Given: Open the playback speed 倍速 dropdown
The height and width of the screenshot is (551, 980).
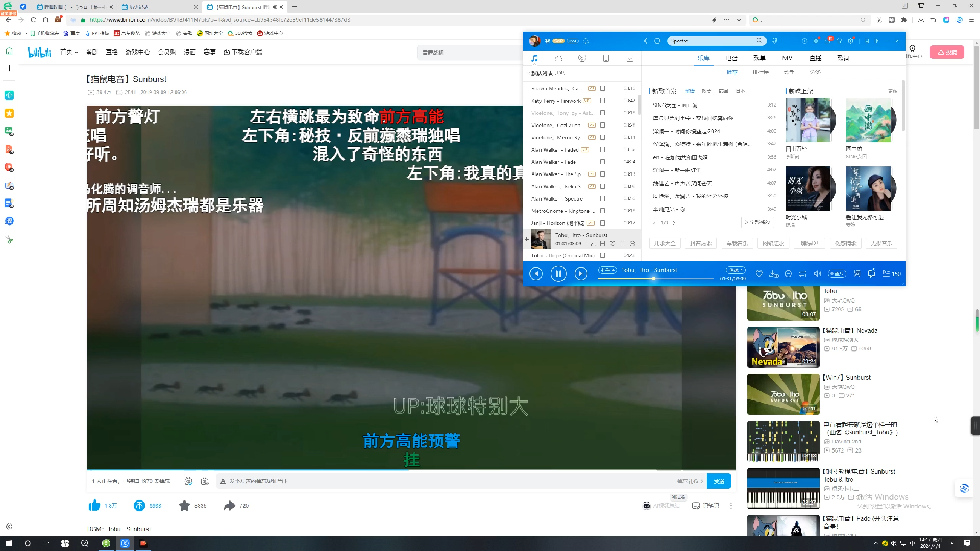Looking at the screenshot, I should click(736, 270).
